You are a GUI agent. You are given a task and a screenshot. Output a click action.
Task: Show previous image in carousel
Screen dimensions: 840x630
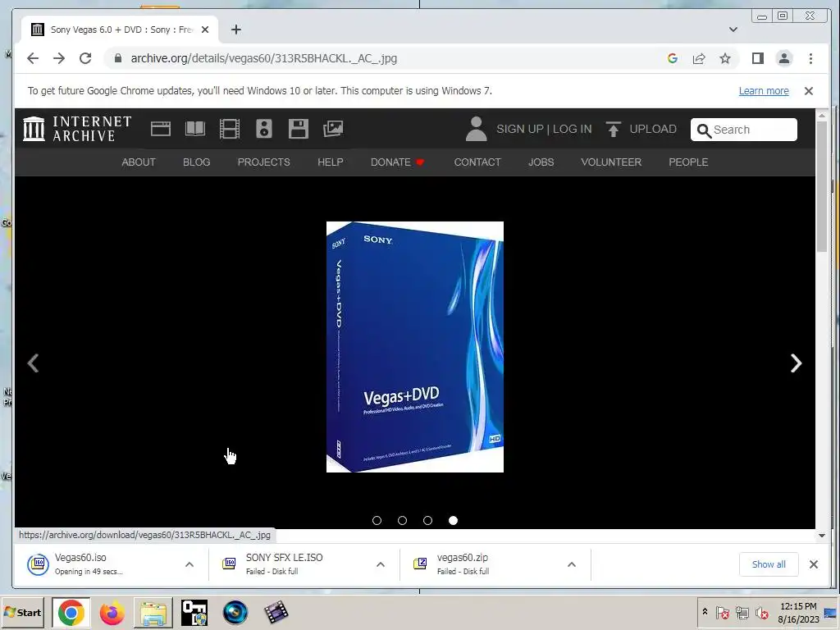[33, 363]
